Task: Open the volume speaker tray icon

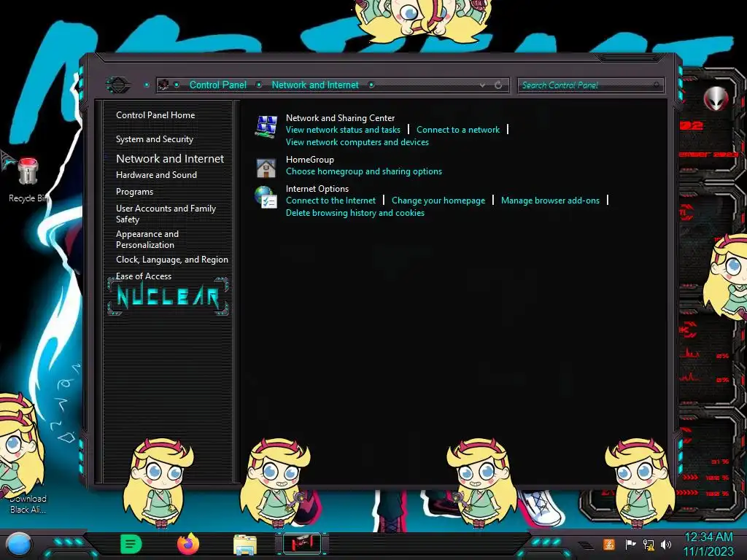Action: pos(666,544)
